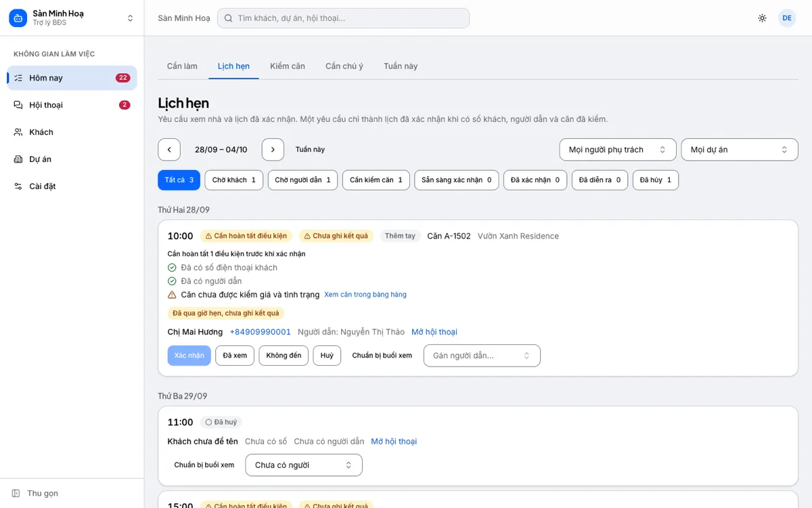Go to previous week with left chevron
The image size is (812, 508).
coord(169,150)
